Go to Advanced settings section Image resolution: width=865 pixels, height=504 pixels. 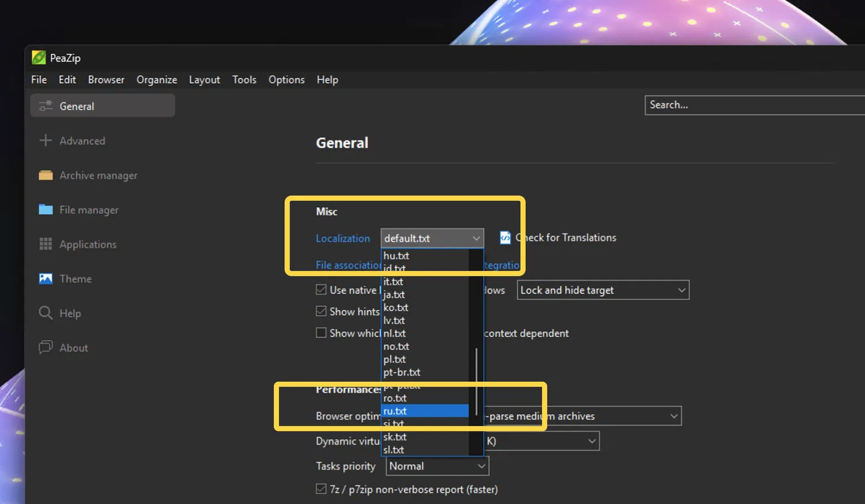pyautogui.click(x=82, y=141)
